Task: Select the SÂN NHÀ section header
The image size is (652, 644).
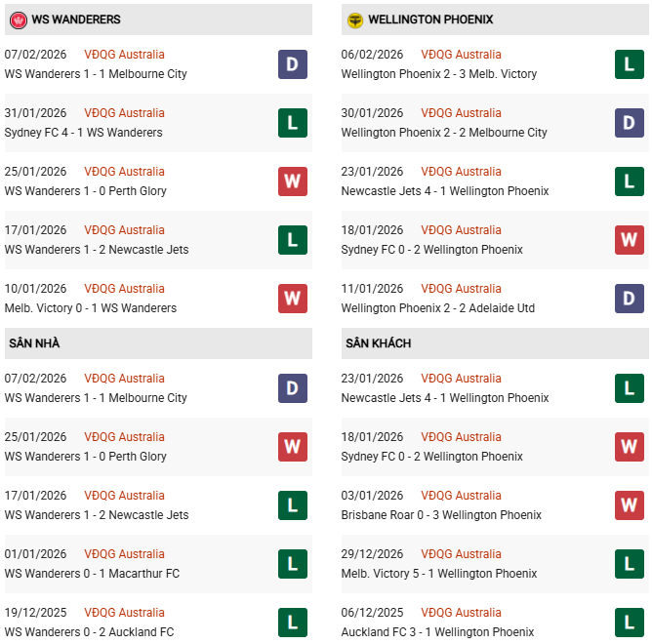Action: pyautogui.click(x=35, y=343)
